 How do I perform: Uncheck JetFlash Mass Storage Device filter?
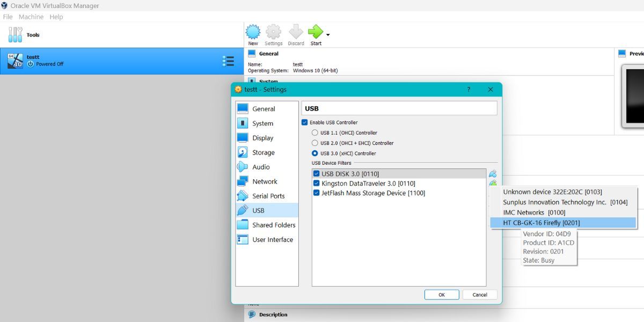click(x=317, y=193)
